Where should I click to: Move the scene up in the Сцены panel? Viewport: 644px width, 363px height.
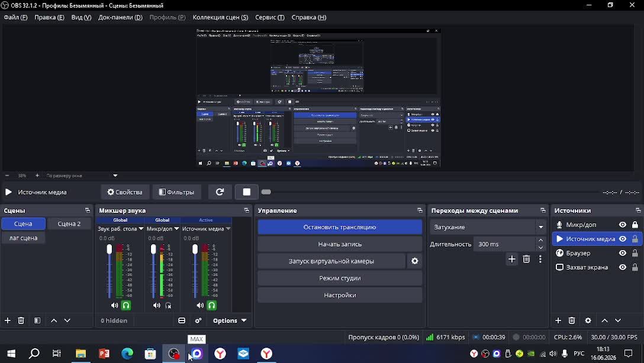54,320
